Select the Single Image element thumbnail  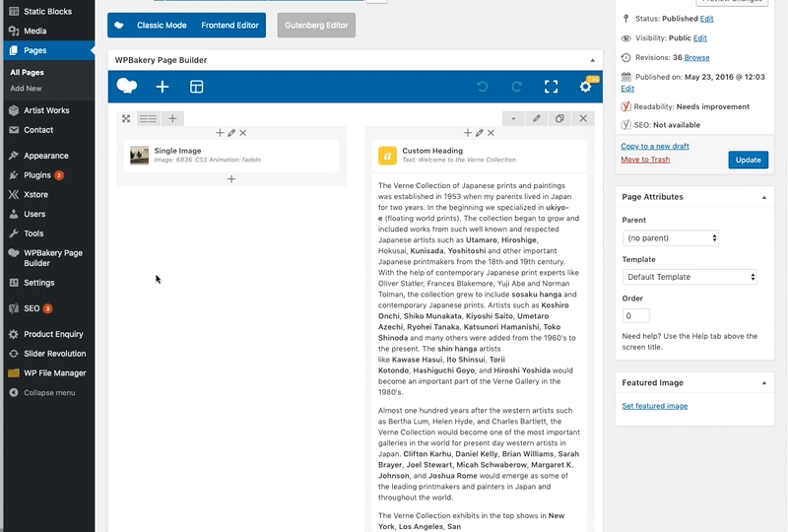tap(139, 156)
